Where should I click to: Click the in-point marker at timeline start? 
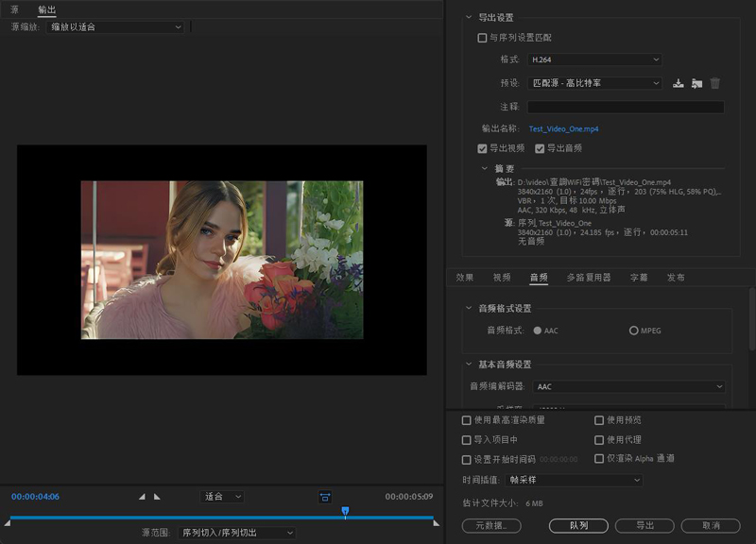click(x=8, y=522)
